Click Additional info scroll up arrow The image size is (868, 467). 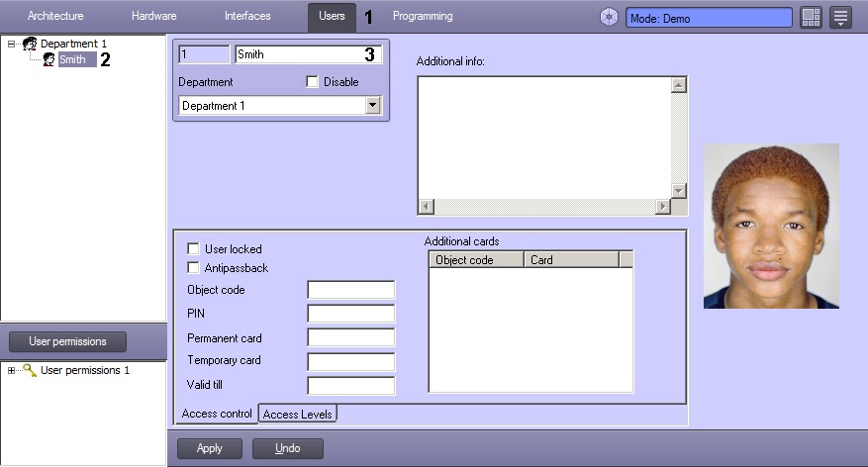point(679,85)
